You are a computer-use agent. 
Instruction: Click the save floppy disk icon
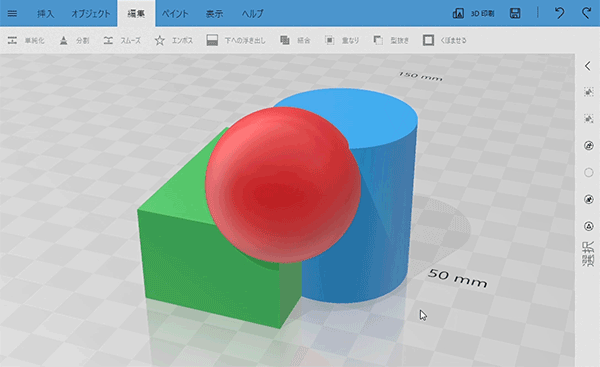[515, 13]
